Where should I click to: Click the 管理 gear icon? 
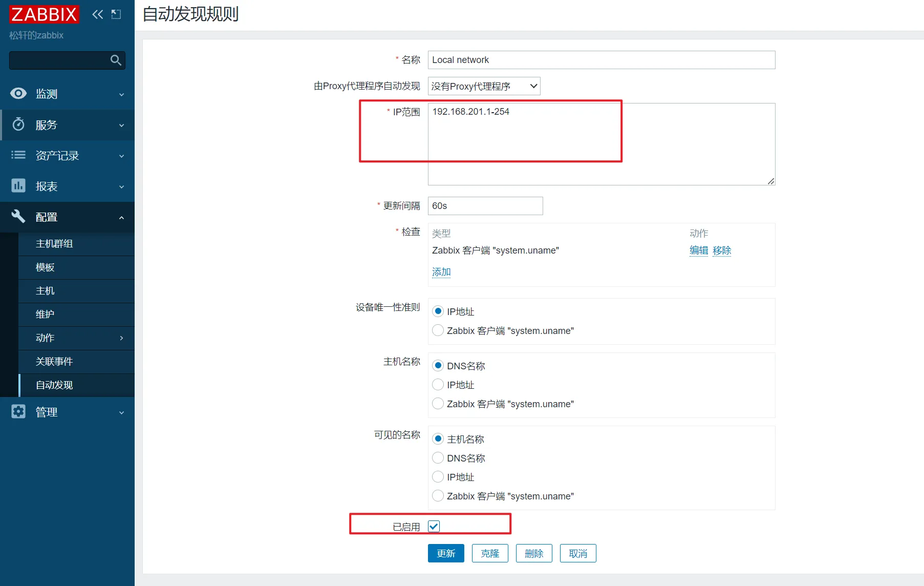18,412
